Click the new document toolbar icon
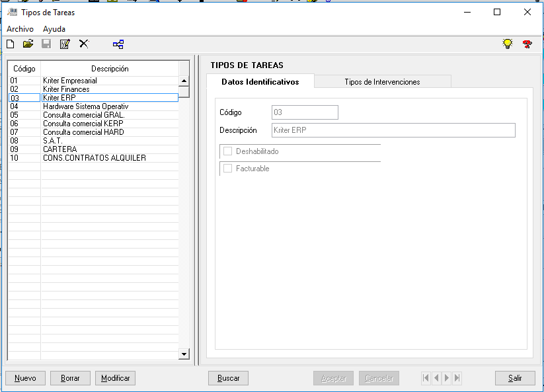Viewport: 544px width, 392px height. pyautogui.click(x=11, y=44)
